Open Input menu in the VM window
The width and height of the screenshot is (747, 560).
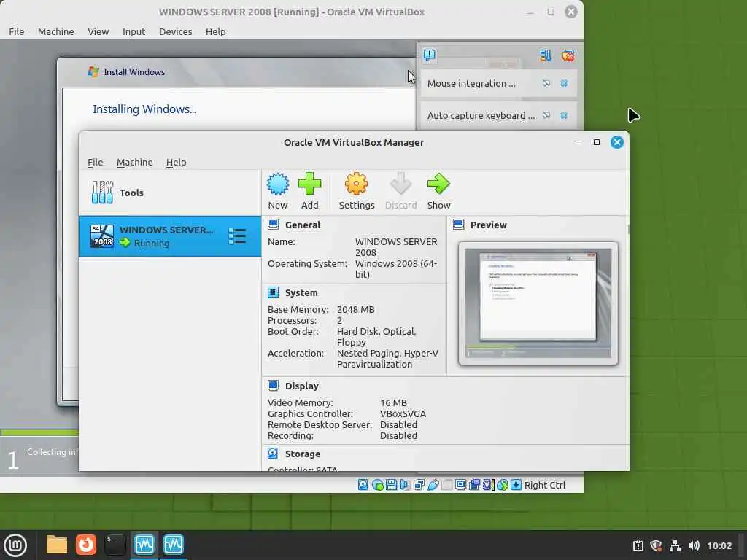tap(133, 31)
